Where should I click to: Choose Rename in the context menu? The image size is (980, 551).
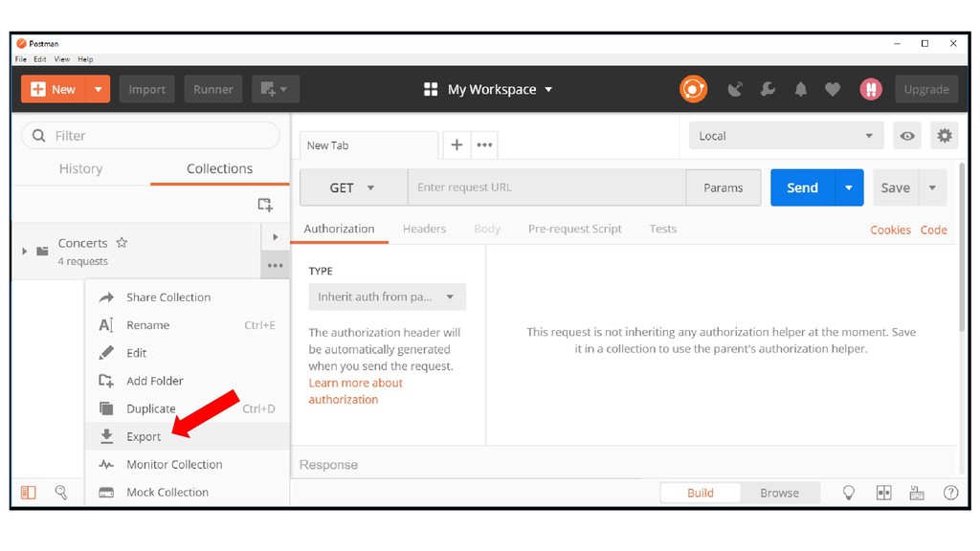pos(187,325)
